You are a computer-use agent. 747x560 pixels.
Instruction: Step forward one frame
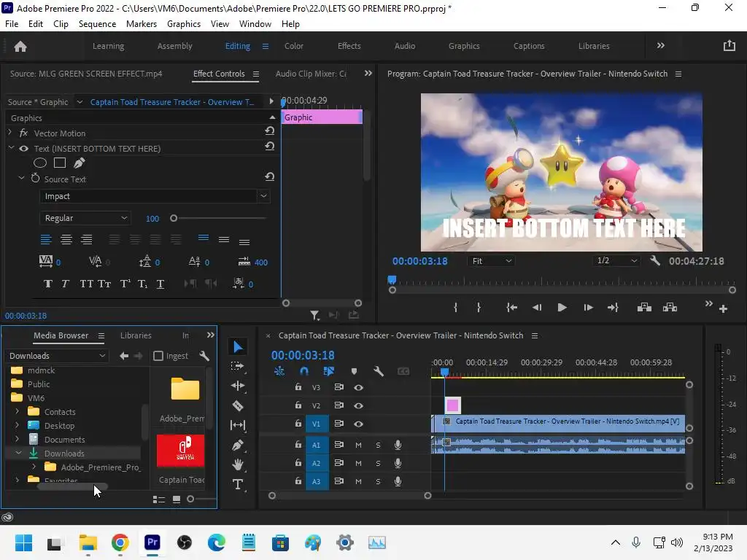tap(588, 308)
